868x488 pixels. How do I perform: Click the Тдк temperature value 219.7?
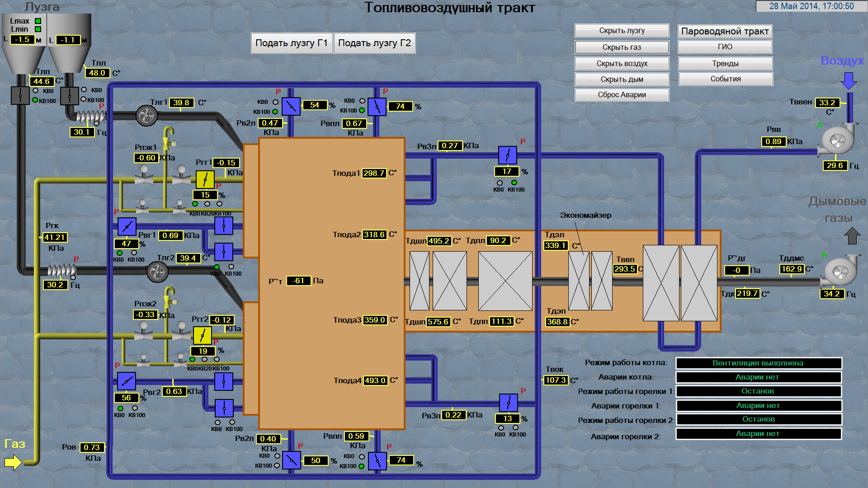(x=747, y=293)
